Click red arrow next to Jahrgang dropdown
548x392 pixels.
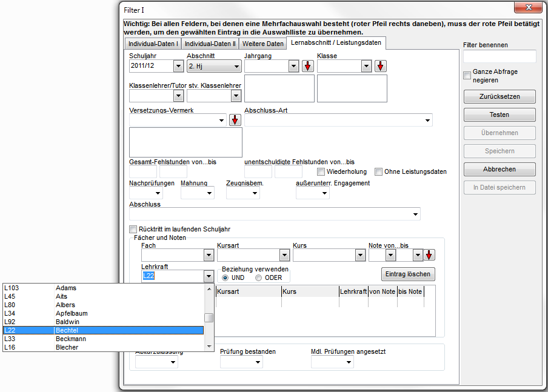click(x=308, y=66)
